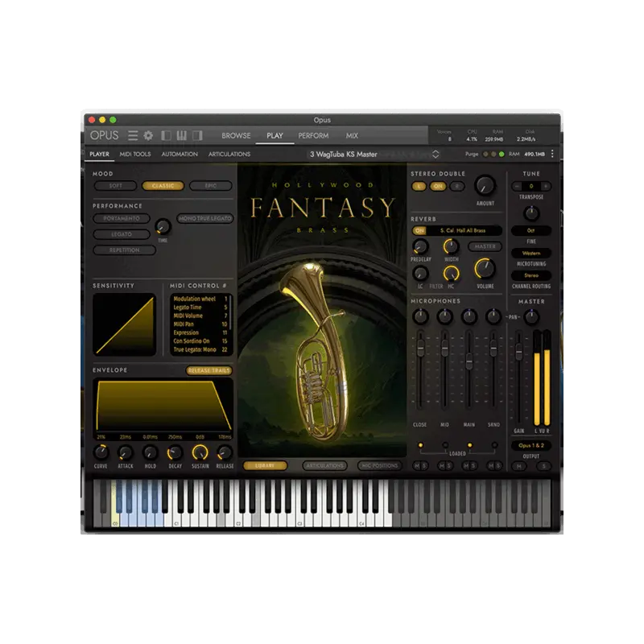Toggle Stereo Double L channel
This screenshot has height=644, width=644.
(419, 187)
